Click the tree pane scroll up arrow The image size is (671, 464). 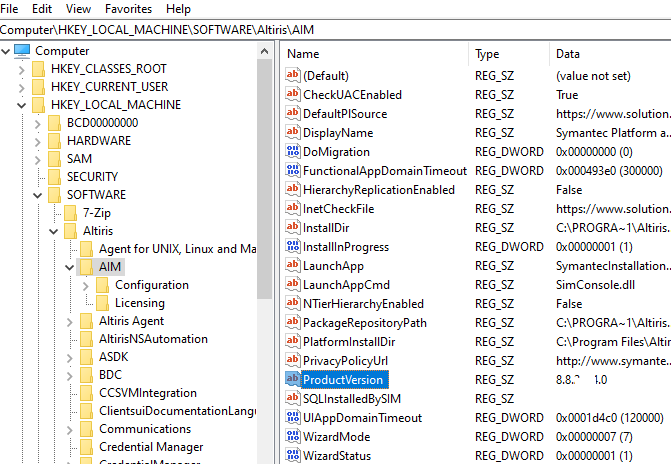(x=264, y=51)
